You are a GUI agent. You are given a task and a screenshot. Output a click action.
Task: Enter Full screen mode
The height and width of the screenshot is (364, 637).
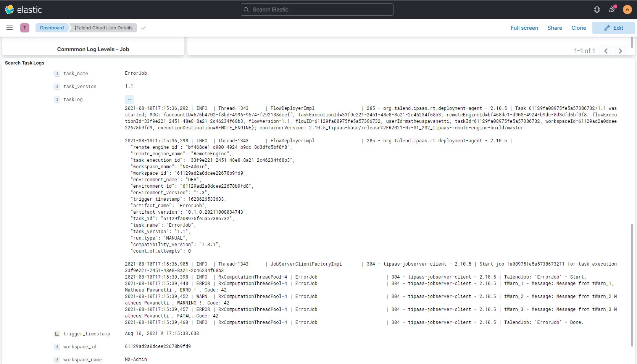pyautogui.click(x=524, y=28)
